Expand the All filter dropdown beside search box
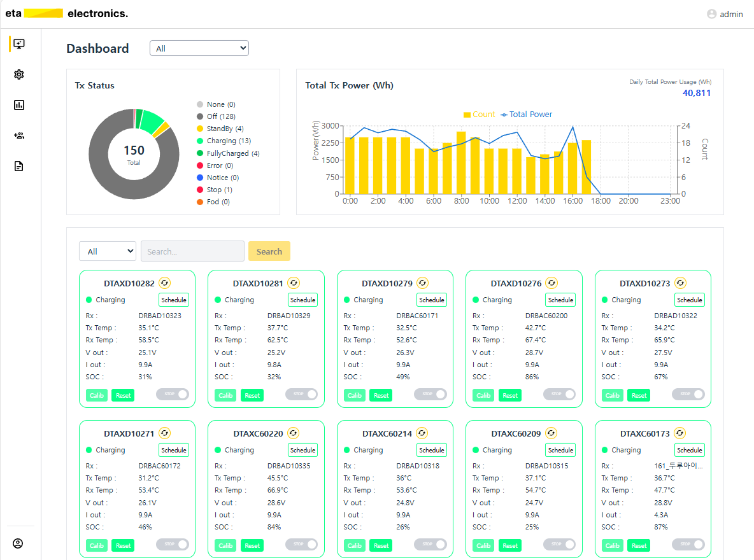 pos(108,251)
